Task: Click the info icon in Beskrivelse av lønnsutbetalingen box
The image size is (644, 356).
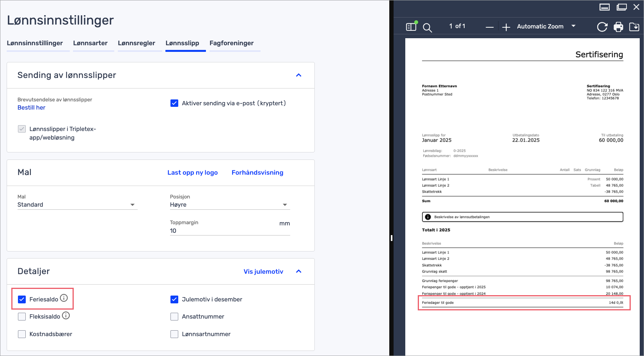Action: coord(428,217)
